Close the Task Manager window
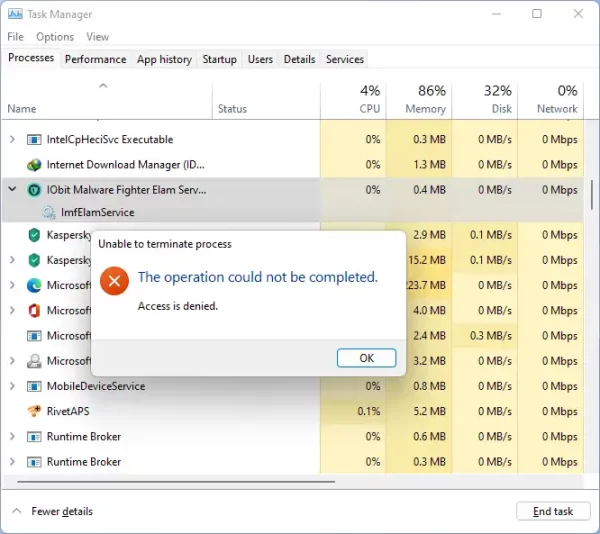This screenshot has height=534, width=600. click(578, 14)
